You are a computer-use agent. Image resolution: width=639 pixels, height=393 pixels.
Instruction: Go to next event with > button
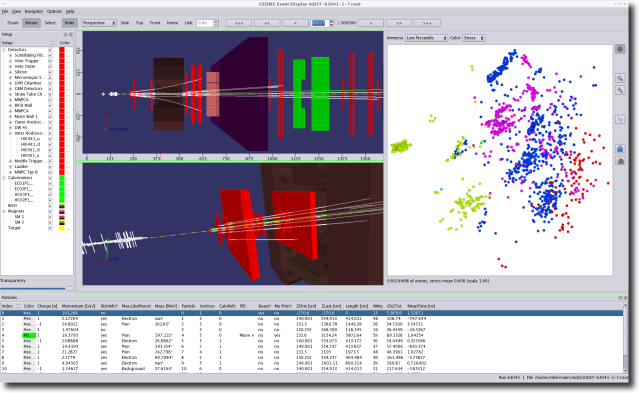point(370,23)
